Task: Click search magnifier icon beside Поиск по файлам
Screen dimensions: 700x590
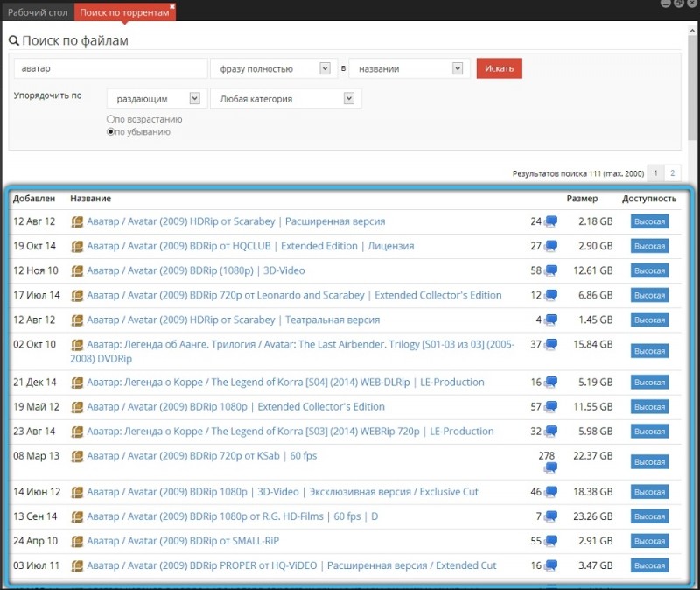Action: coord(14,40)
